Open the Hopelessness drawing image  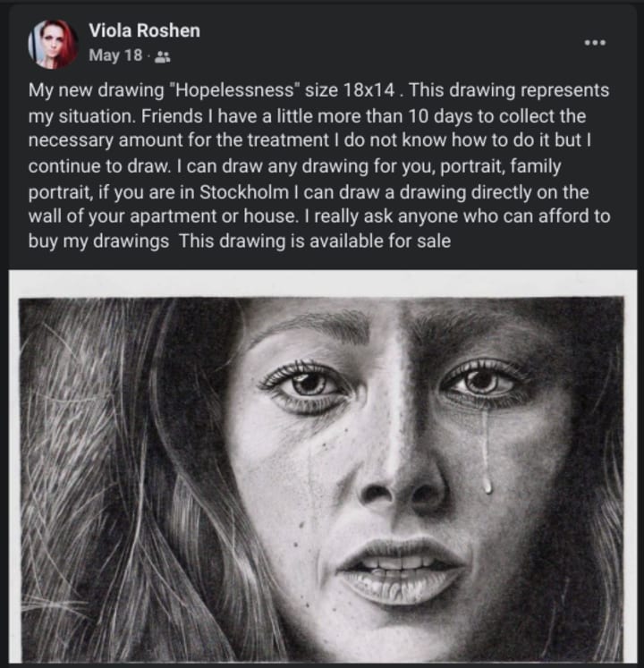point(323,466)
